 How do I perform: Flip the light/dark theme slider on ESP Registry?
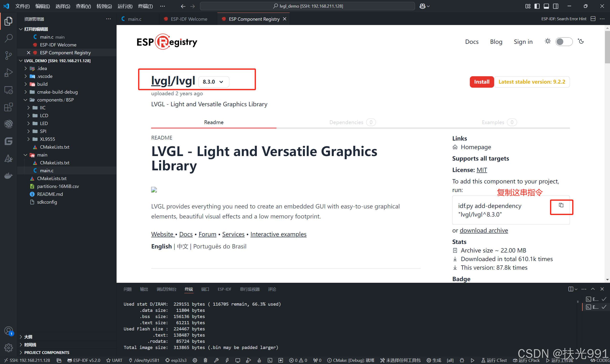tap(564, 41)
